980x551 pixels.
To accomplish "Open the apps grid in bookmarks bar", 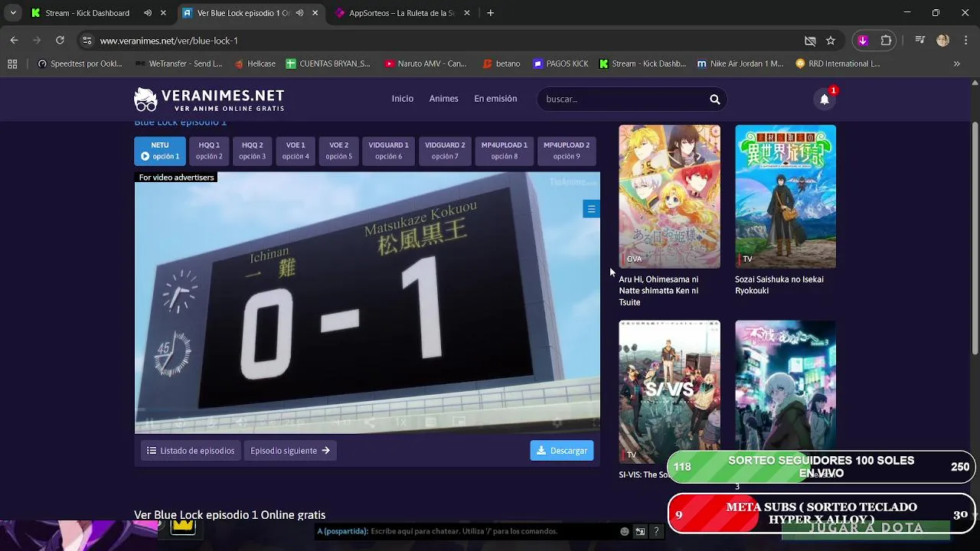I will point(12,64).
